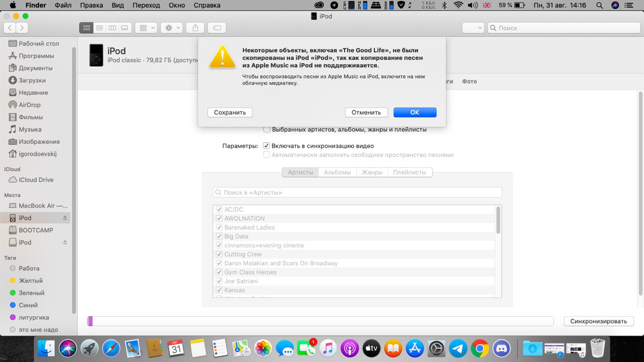Open Photos app from the Dock
This screenshot has width=644, height=362.
pos(263,348)
